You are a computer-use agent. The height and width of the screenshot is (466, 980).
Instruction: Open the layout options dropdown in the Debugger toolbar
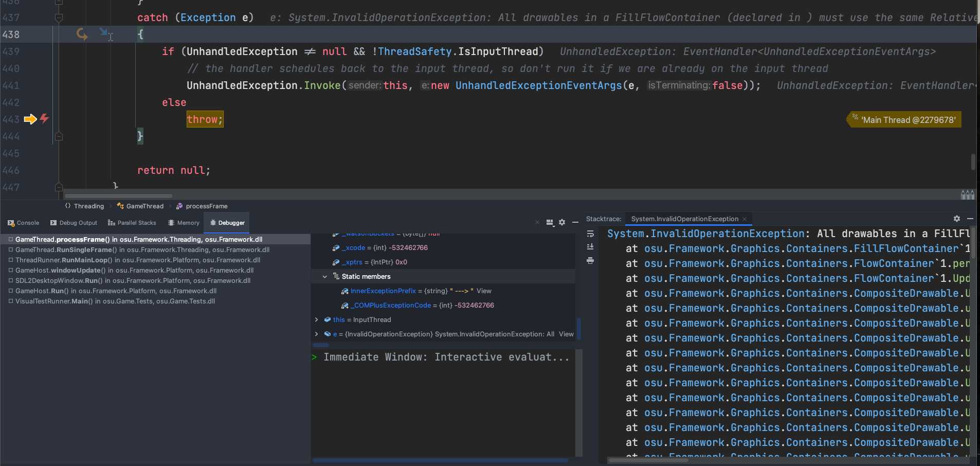[x=550, y=222]
